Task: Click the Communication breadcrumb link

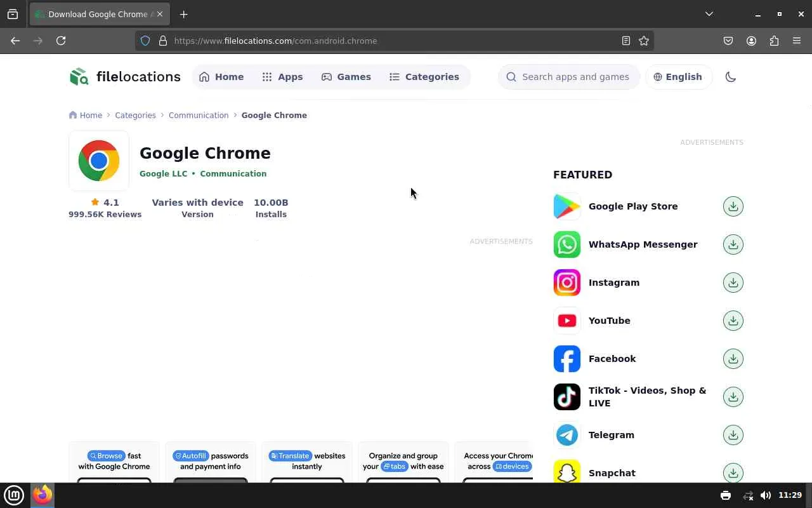Action: [x=199, y=115]
